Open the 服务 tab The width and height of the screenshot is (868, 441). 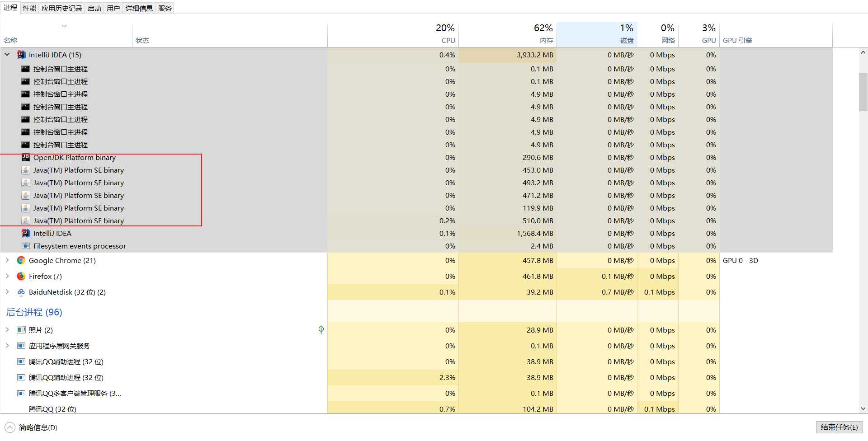[x=165, y=8]
